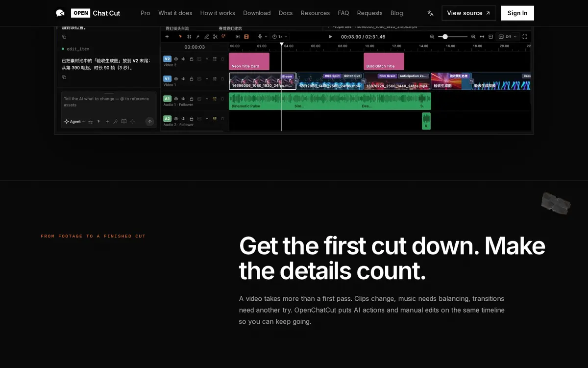The height and width of the screenshot is (368, 588).
Task: Click the Sign In button
Action: tap(517, 13)
